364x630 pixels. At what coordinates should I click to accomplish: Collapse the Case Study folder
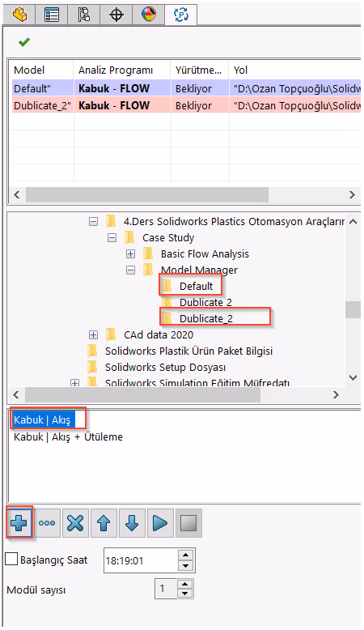pos(112,238)
